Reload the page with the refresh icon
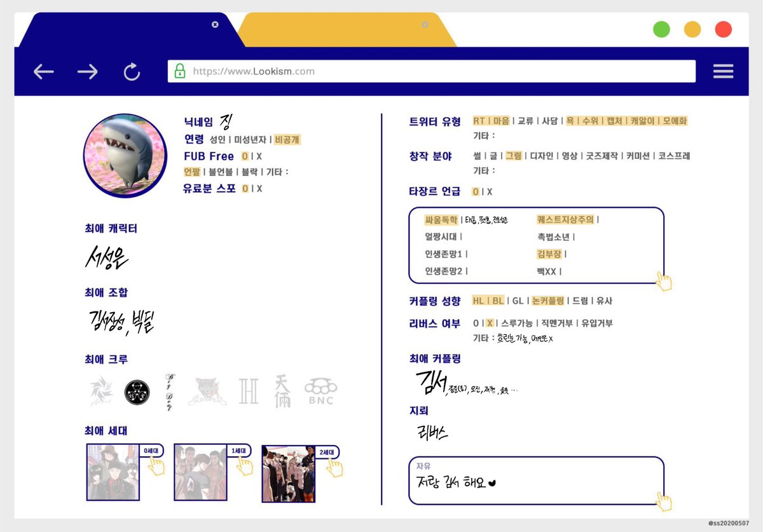This screenshot has width=763, height=532. pos(132,72)
